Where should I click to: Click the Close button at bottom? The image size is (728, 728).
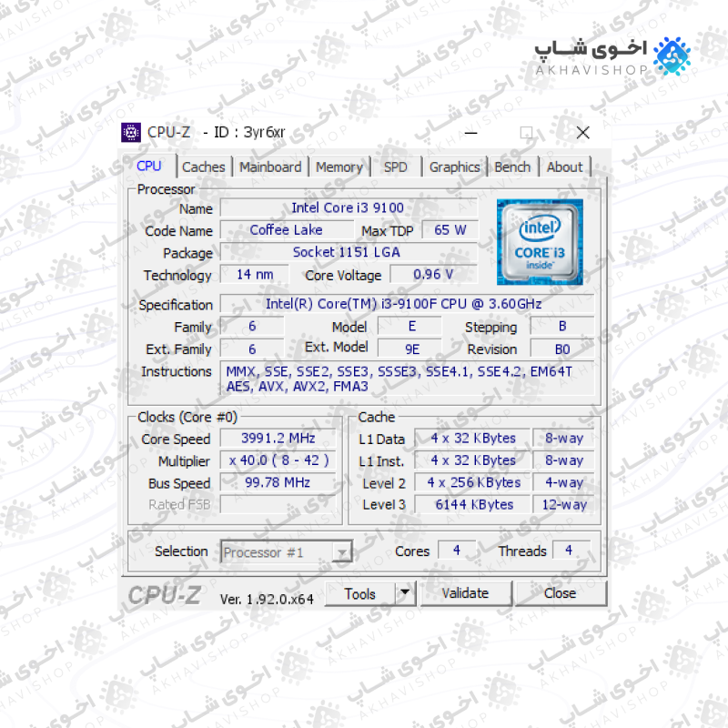561,593
